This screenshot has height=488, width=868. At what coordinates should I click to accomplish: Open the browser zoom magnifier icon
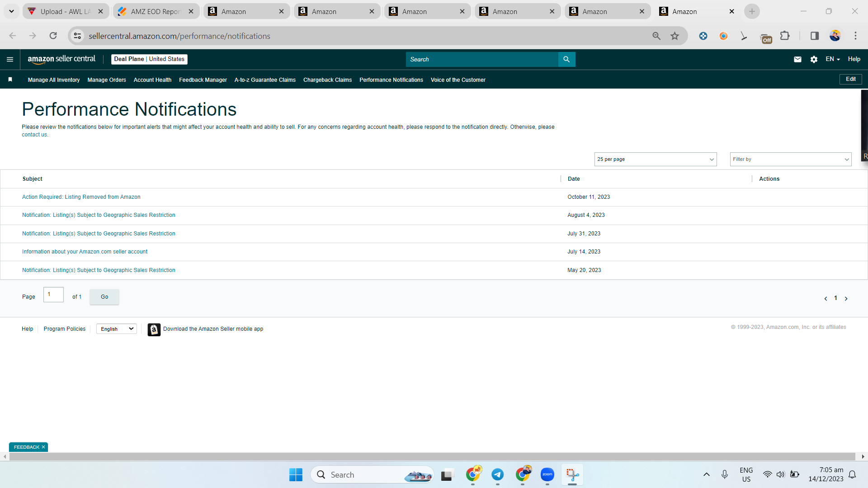pos(656,36)
